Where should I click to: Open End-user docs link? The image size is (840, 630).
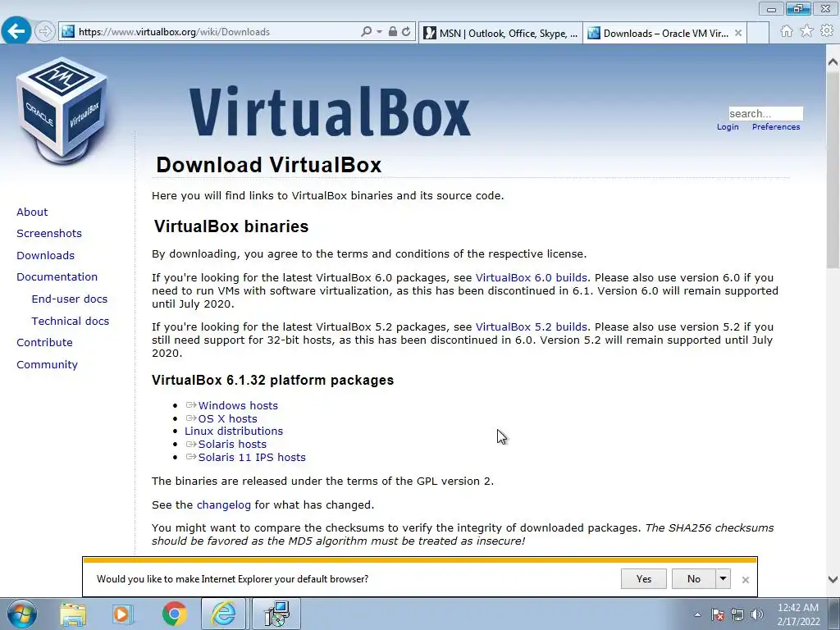[70, 299]
